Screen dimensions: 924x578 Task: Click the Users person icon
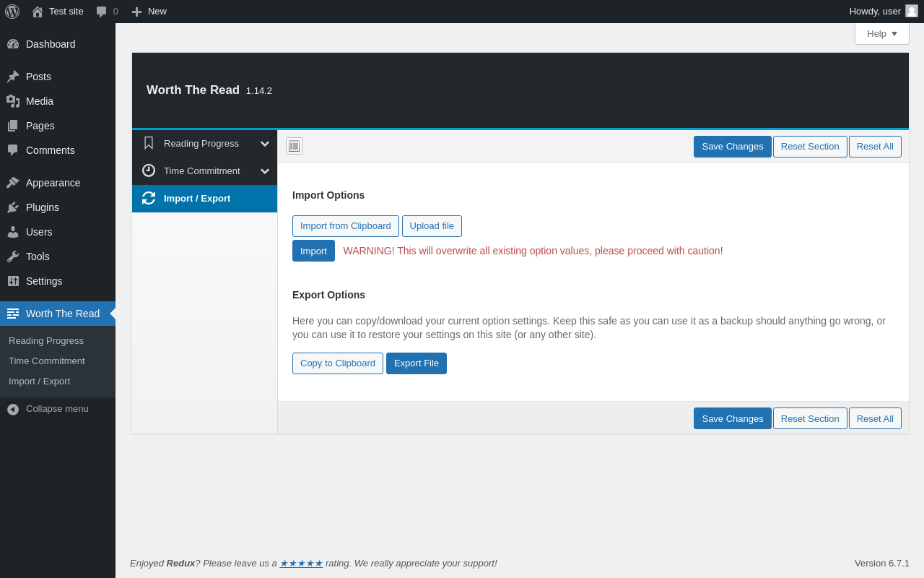(x=13, y=232)
